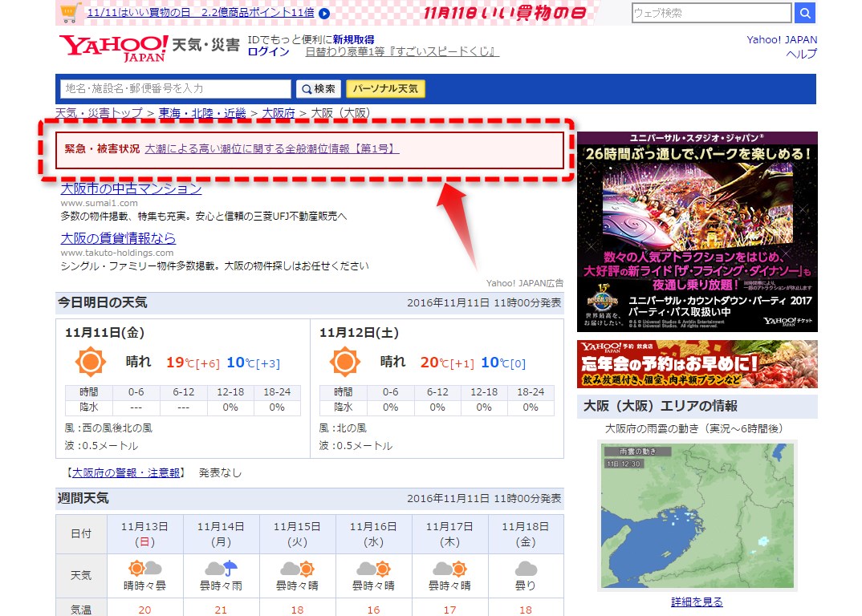Viewport: 862px width, 616px height.
Task: Click the shopping cart icon in top banner
Action: tap(70, 12)
